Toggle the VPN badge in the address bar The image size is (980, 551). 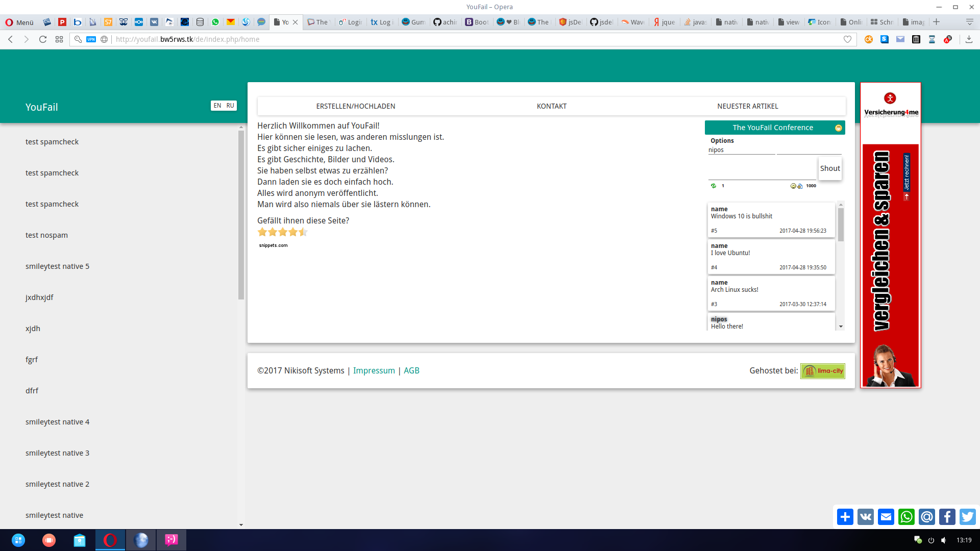click(91, 39)
